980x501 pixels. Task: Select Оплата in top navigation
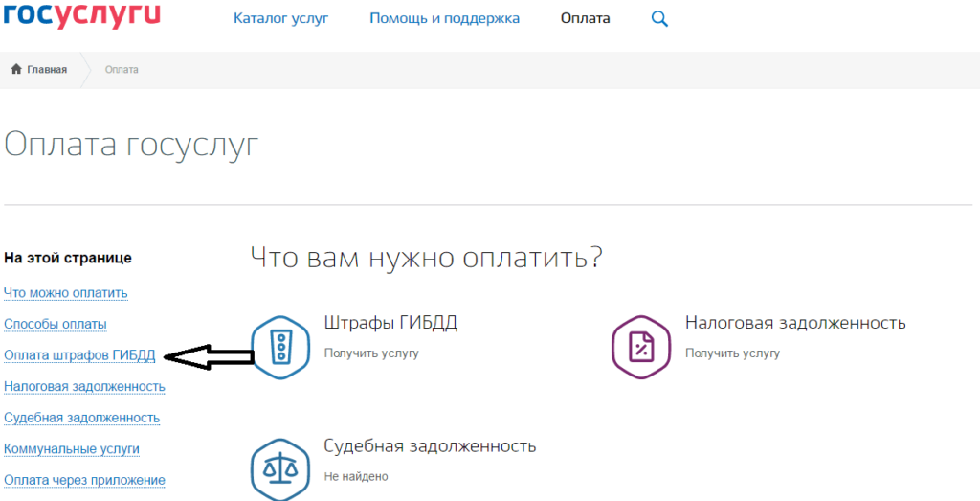(585, 18)
